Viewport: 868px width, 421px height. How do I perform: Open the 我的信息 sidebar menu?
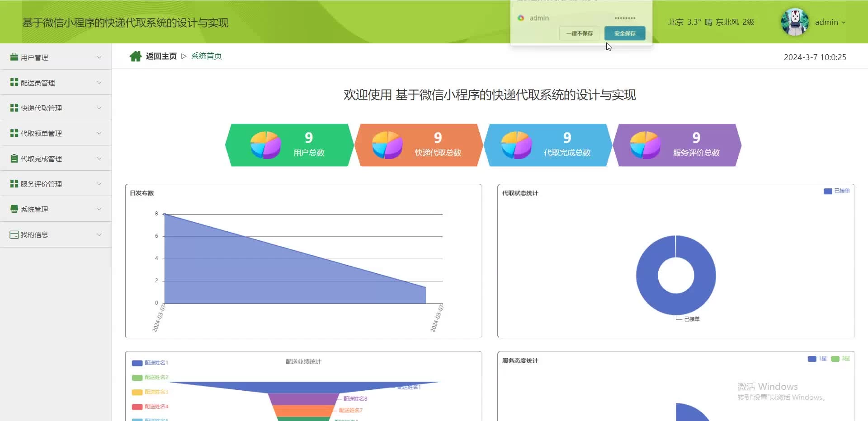[56, 234]
